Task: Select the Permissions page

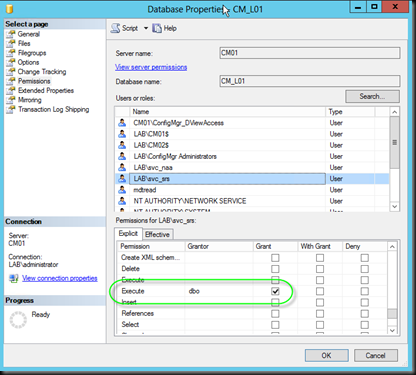Action: tap(34, 81)
